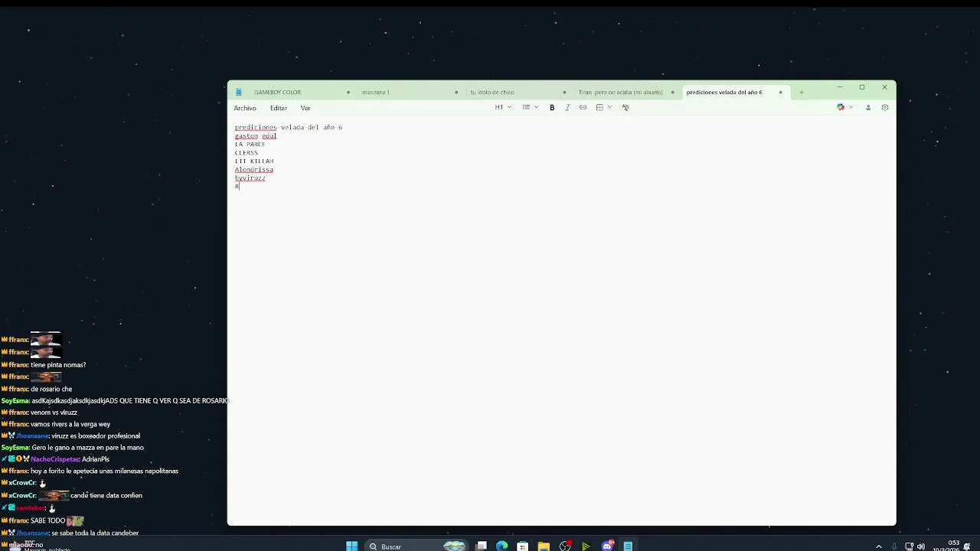Close the Tiran pero no acaba tab dot
Screen dimensions: 980x551
[x=673, y=93]
